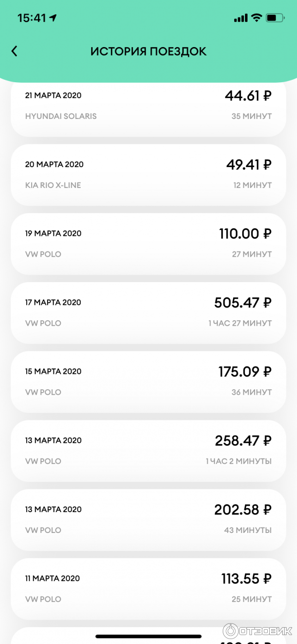Screen dimensions: 297x644
Task: Select the 19 March VW Polo trip
Action: pos(148,243)
